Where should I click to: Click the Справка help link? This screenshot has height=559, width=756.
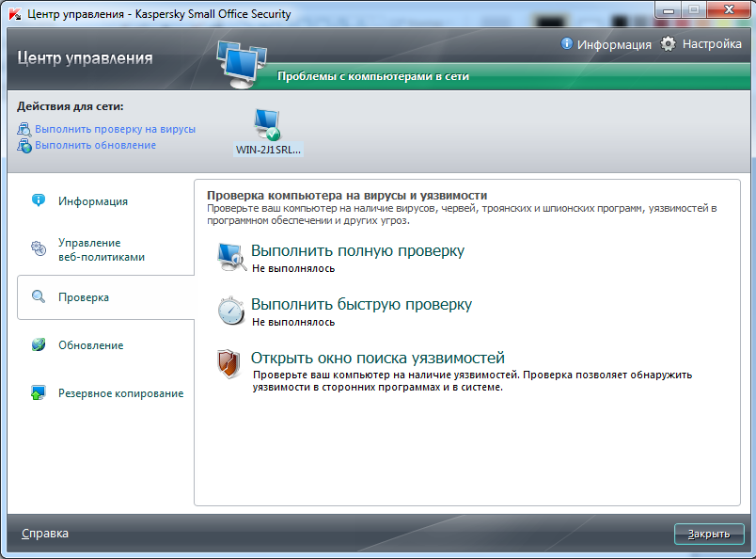pos(45,534)
